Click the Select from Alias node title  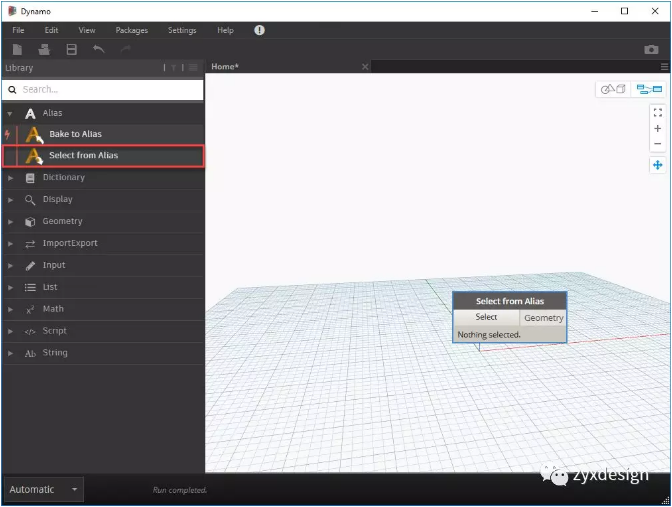click(510, 301)
